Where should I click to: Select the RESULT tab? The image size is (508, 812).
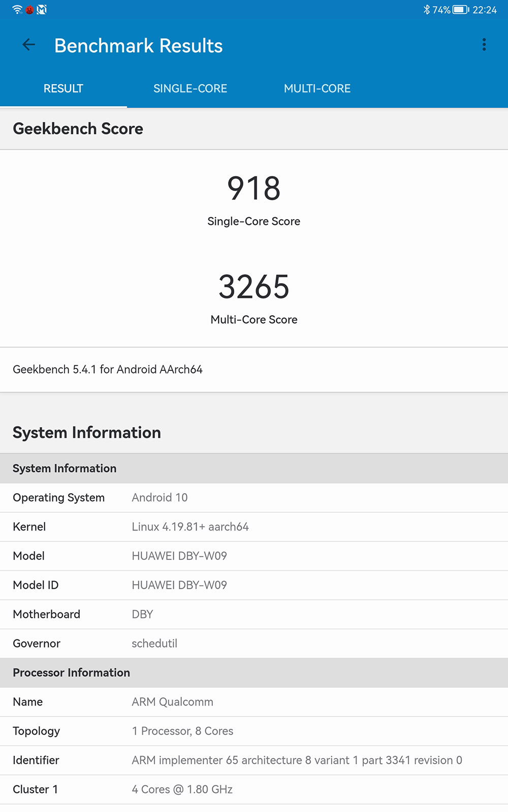pos(63,88)
